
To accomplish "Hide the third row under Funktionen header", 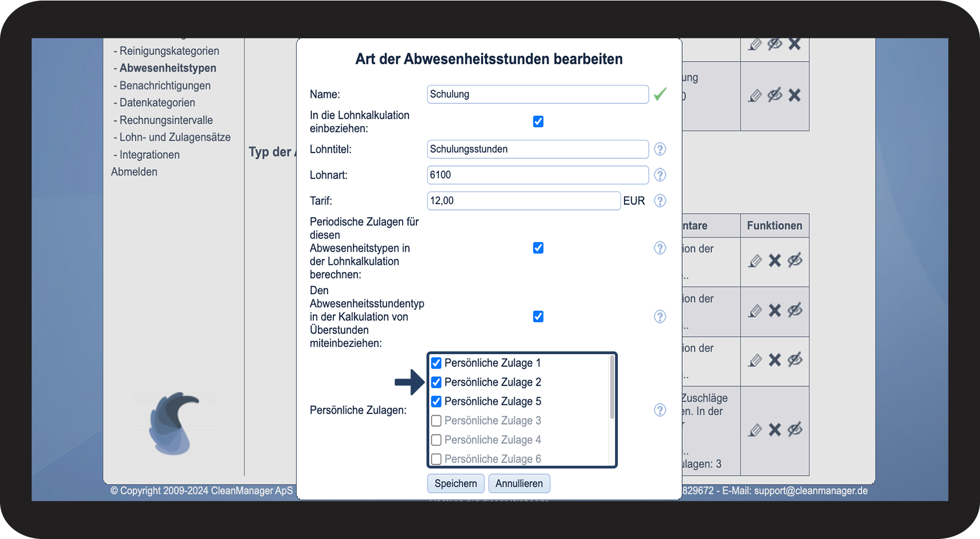I will tap(795, 360).
